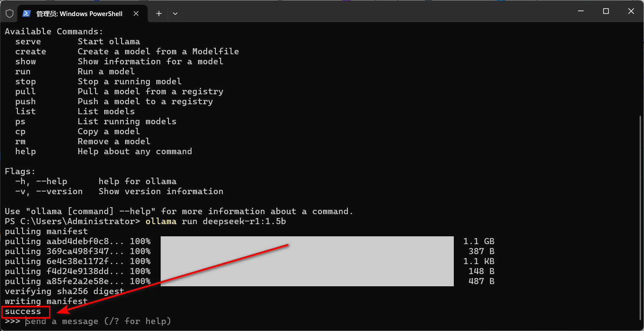Click the '148 B' size value

pos(482,271)
